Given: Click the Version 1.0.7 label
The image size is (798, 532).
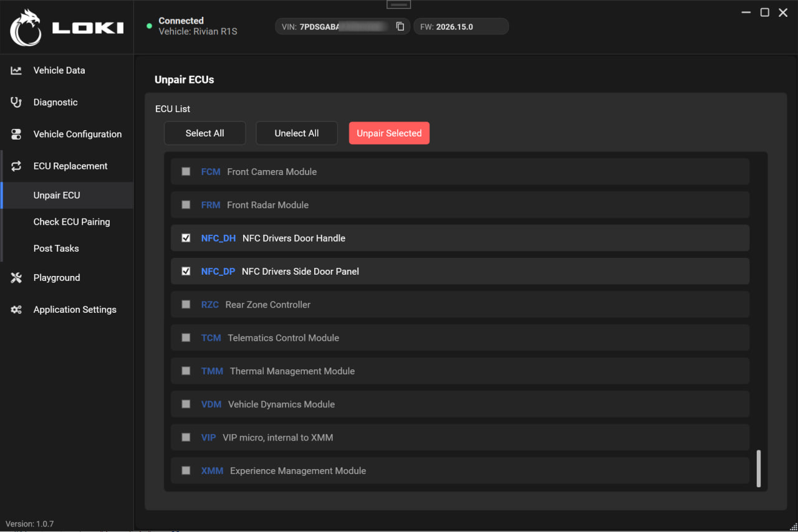Looking at the screenshot, I should [30, 524].
